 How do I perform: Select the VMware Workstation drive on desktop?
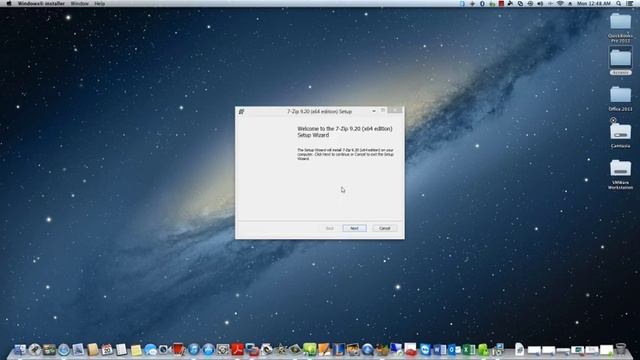point(620,173)
